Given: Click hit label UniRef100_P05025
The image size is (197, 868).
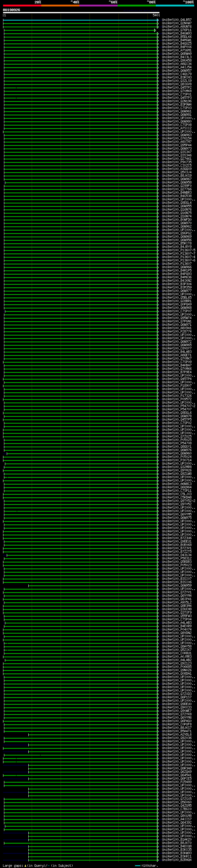Looking at the screenshot, I should coord(177,440).
